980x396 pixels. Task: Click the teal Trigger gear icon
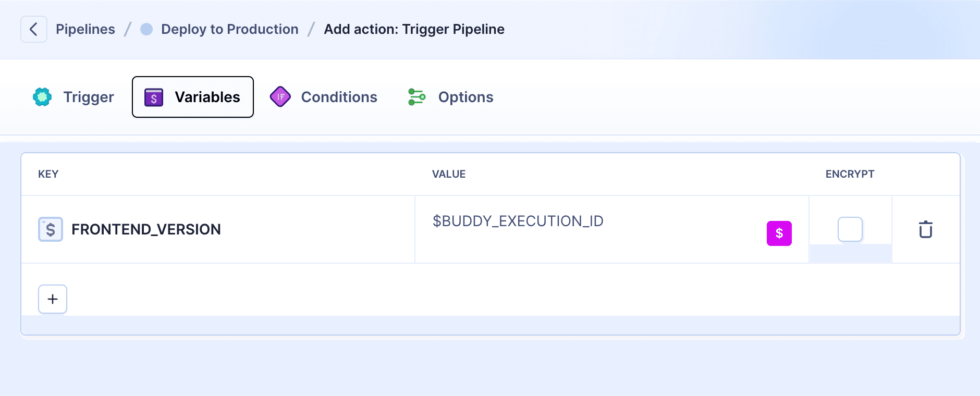(x=42, y=97)
